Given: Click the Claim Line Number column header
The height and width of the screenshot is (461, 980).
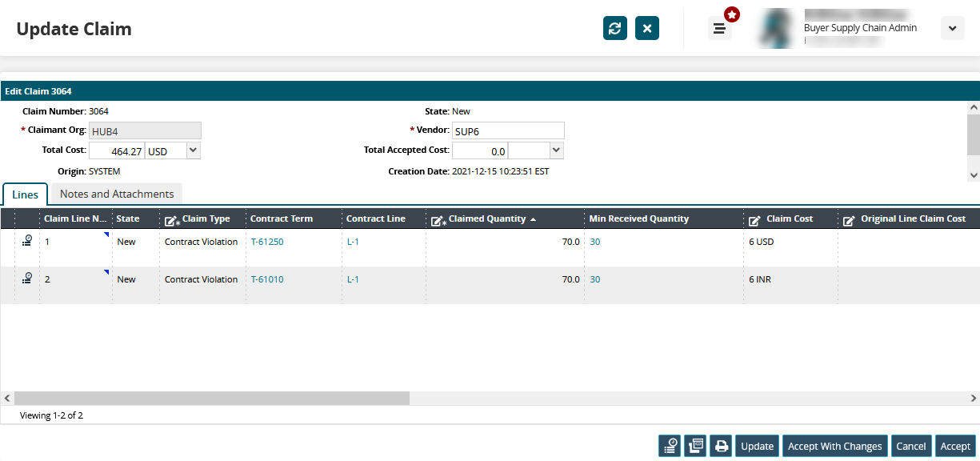Looking at the screenshot, I should [75, 218].
